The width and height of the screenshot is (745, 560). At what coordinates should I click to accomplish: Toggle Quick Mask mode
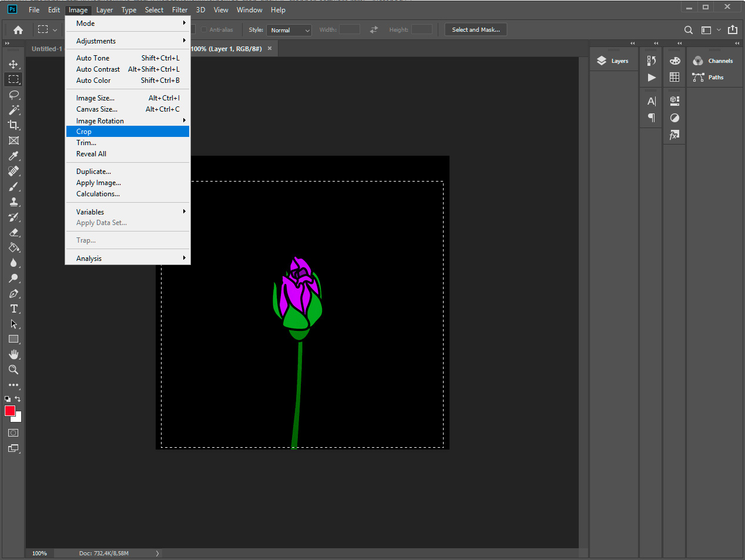click(x=14, y=433)
